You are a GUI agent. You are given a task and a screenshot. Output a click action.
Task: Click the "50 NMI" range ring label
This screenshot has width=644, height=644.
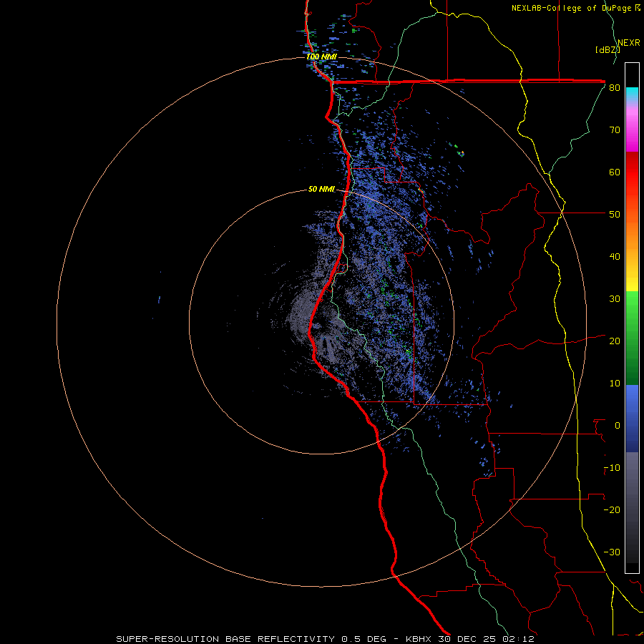coord(321,190)
